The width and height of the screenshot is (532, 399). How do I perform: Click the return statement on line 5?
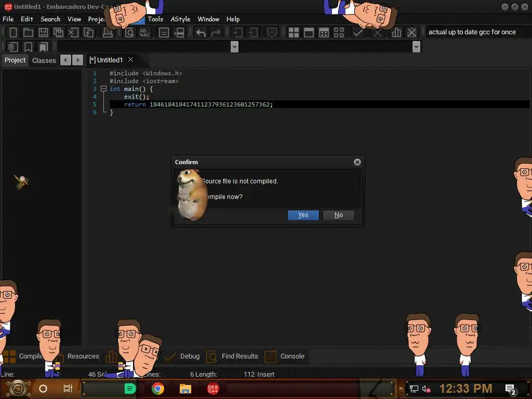pyautogui.click(x=198, y=104)
